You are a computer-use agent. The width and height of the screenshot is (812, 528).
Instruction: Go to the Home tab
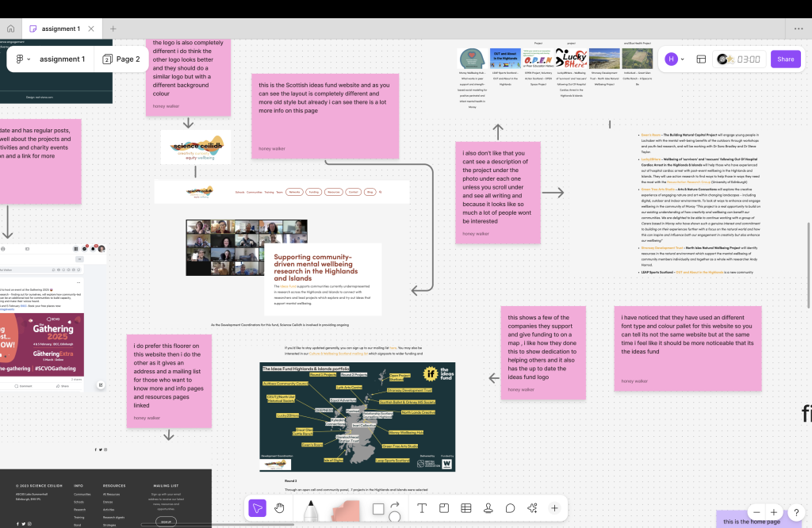(11, 29)
